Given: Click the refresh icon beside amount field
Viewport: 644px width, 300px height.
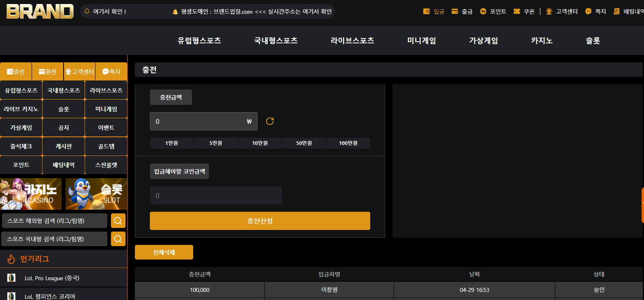Looking at the screenshot, I should pyautogui.click(x=270, y=121).
